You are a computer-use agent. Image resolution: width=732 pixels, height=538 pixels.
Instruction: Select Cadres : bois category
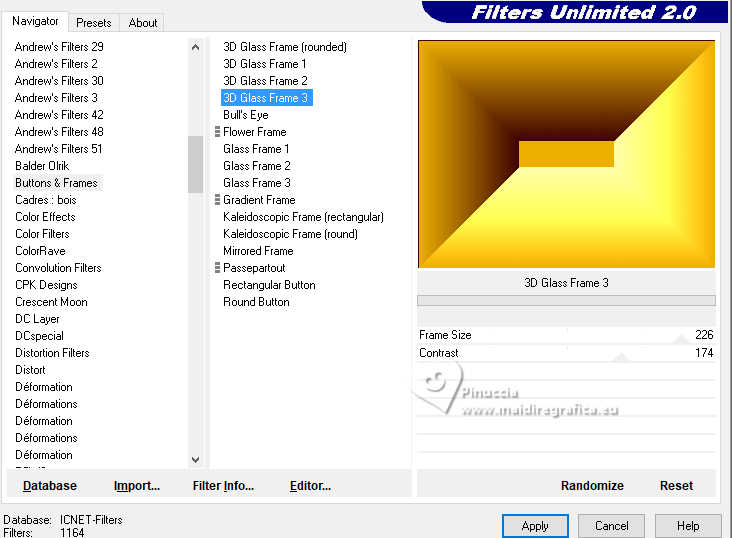(46, 200)
